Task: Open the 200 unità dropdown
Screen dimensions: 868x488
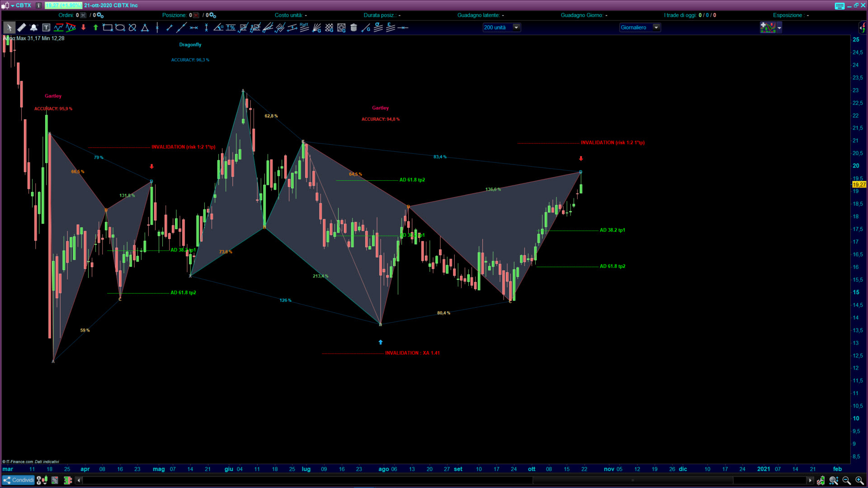Action: tap(516, 28)
